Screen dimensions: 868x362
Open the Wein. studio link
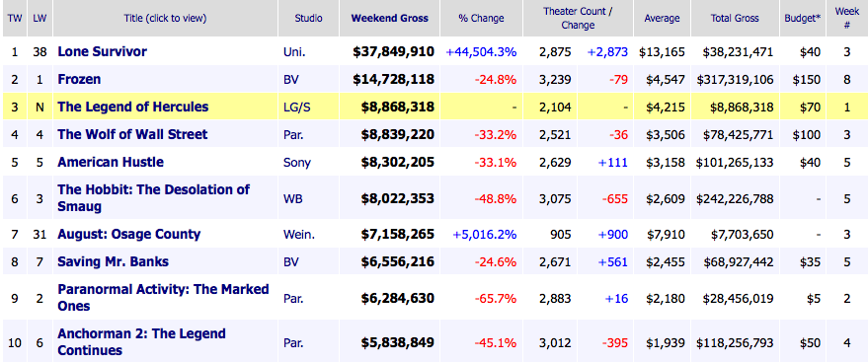click(299, 235)
